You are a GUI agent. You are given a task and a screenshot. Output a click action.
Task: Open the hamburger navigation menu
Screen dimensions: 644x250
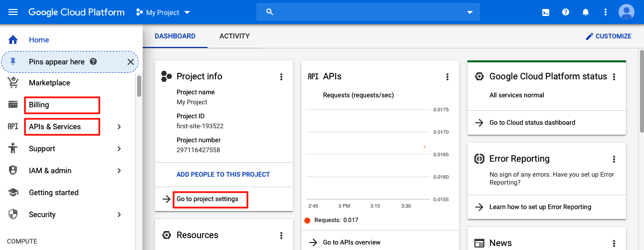pyautogui.click(x=13, y=12)
